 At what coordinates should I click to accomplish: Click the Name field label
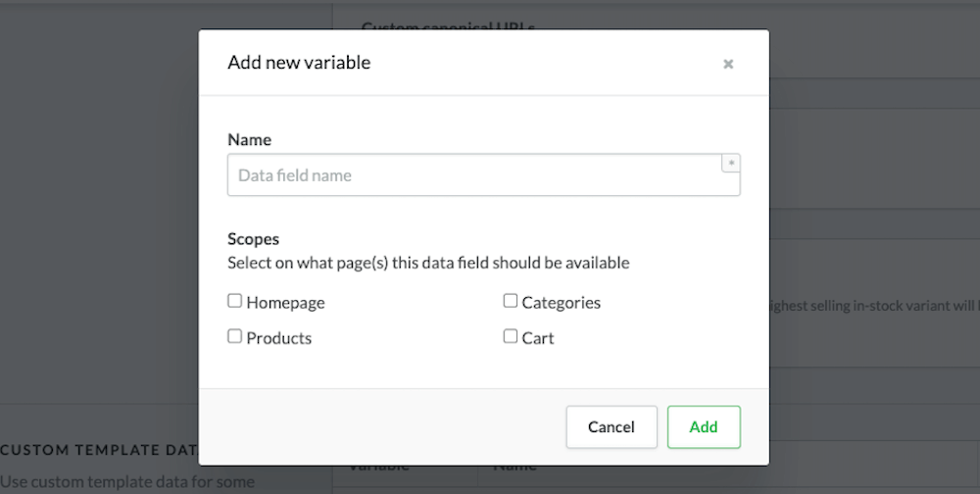249,139
